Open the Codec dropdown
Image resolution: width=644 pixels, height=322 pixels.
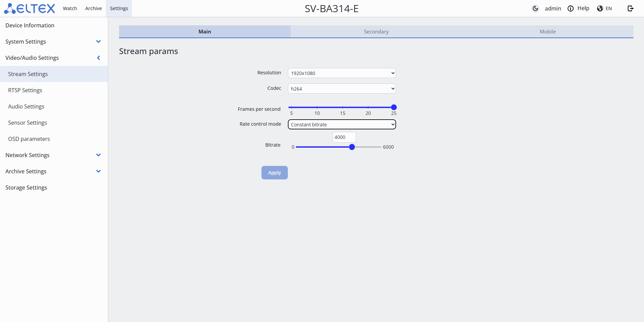(x=342, y=89)
